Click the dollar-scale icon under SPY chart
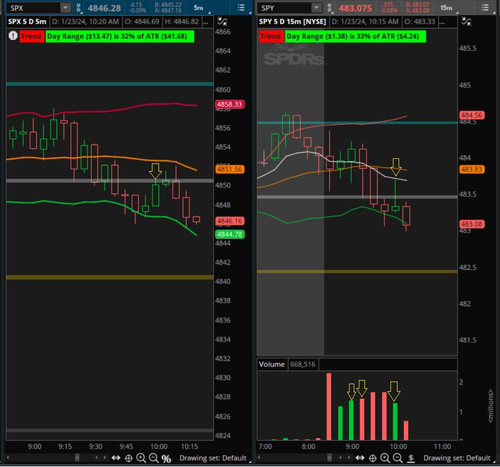 point(411,459)
